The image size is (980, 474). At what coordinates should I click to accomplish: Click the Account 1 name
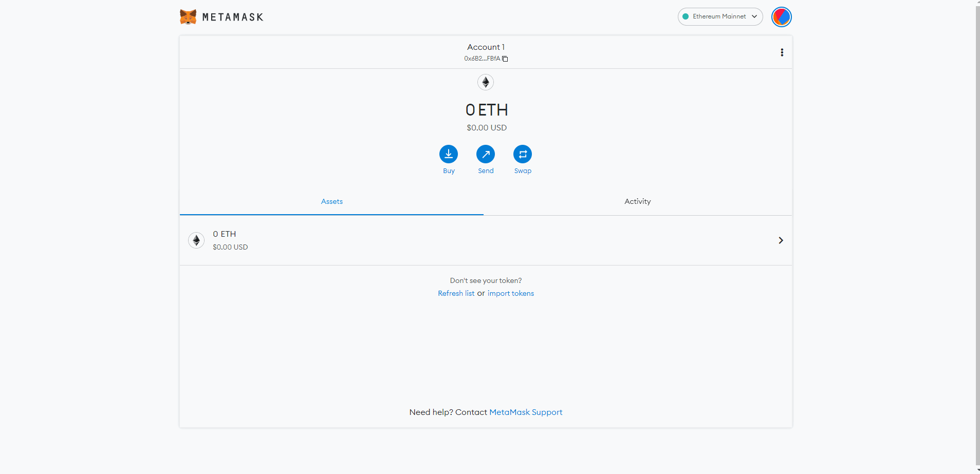coord(486,47)
